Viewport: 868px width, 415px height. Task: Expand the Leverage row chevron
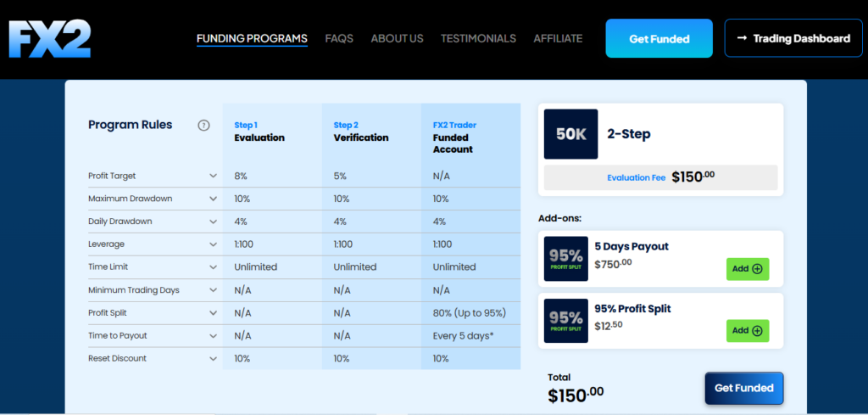[213, 244]
